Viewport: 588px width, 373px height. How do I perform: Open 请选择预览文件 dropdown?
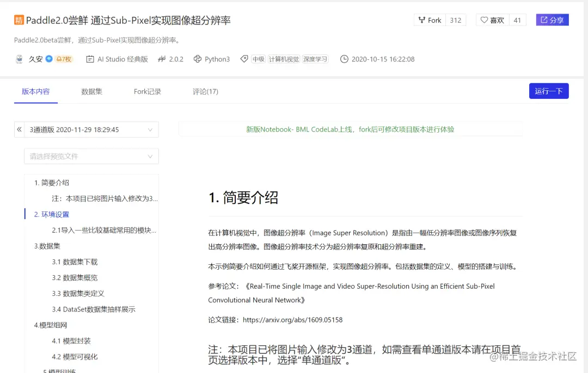click(x=91, y=156)
